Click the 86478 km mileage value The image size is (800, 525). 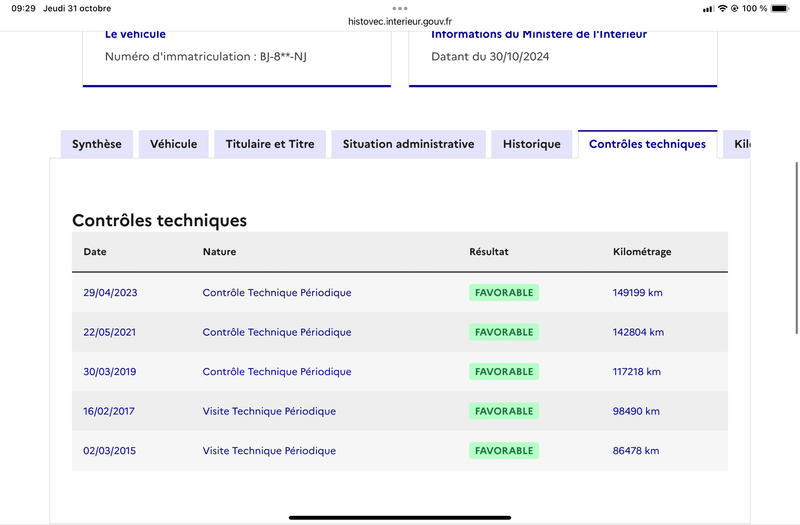click(x=636, y=451)
